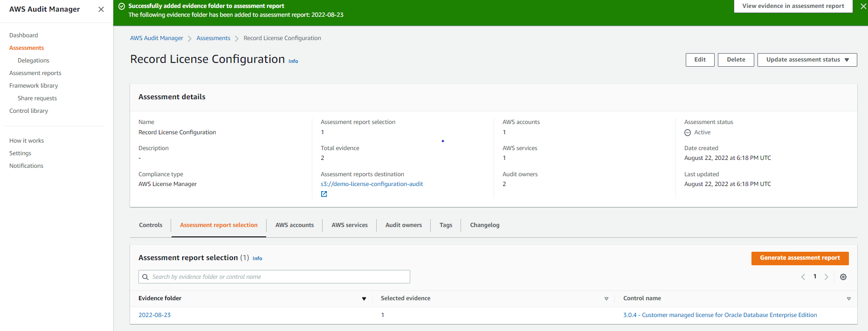Open Delegations in the sidebar
The height and width of the screenshot is (331, 868).
(x=34, y=61)
